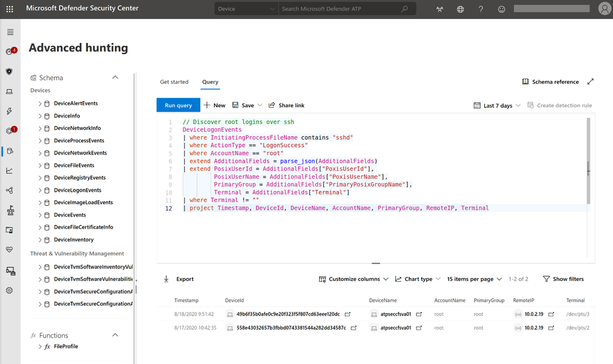
Task: Export the query results
Action: 179,279
